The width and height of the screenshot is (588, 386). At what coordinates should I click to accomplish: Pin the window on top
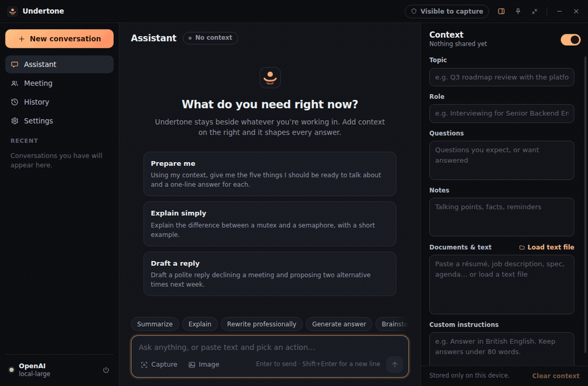point(518,11)
